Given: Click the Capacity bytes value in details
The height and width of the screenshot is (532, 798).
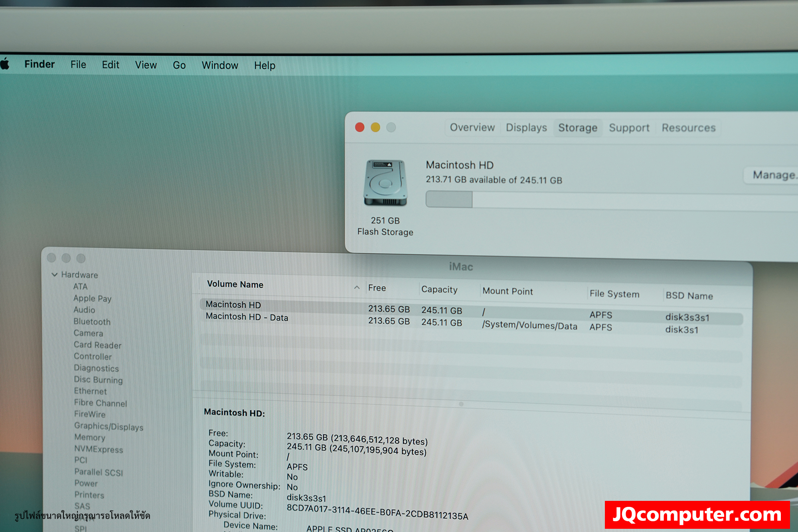Looking at the screenshot, I should point(357,449).
